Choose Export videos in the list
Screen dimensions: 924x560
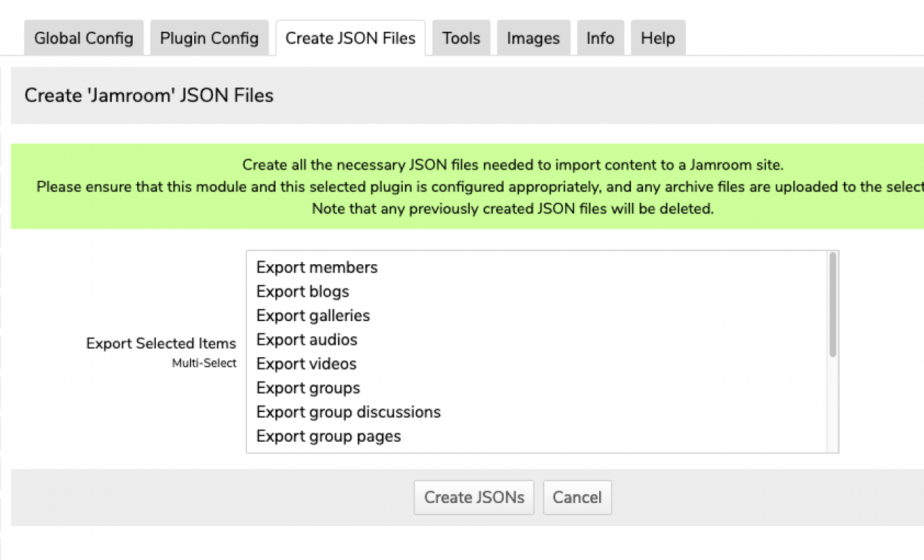click(306, 364)
